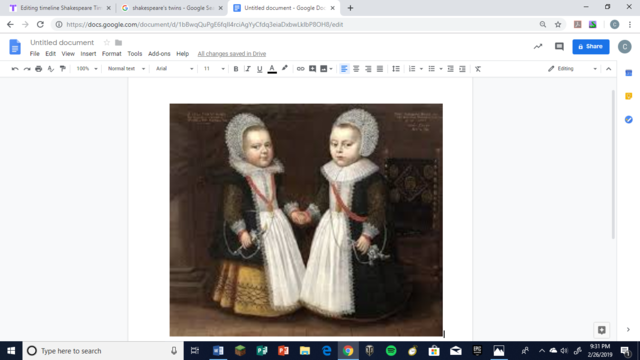The width and height of the screenshot is (640, 360).
Task: Select the Paint format tool
Action: click(62, 69)
